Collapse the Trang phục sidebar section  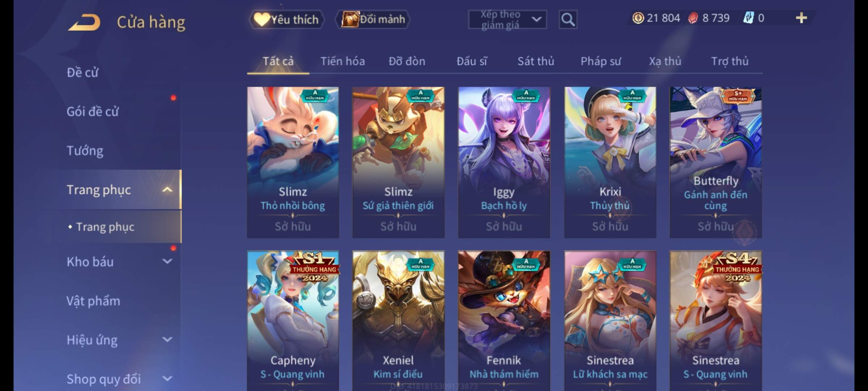(x=167, y=190)
